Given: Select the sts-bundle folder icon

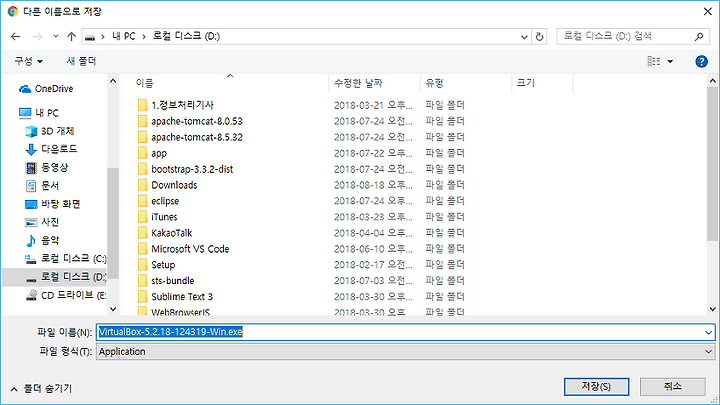Looking at the screenshot, I should point(143,281).
